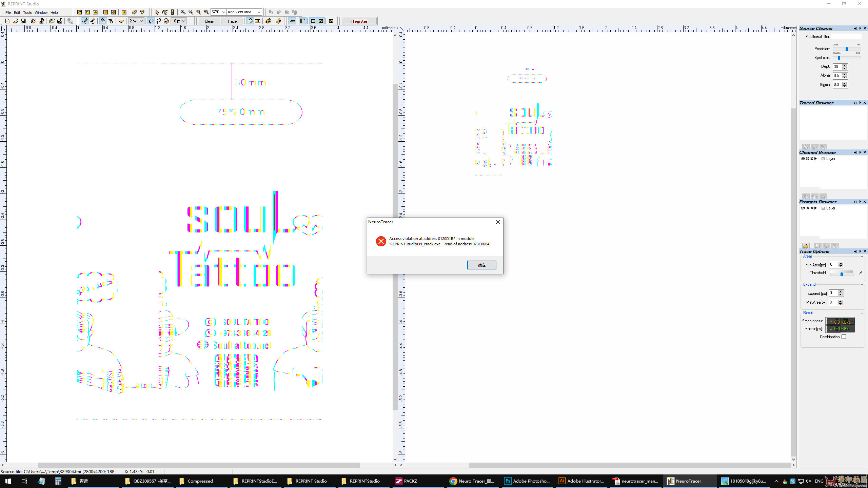Click the Threshold slider handle

click(x=842, y=274)
